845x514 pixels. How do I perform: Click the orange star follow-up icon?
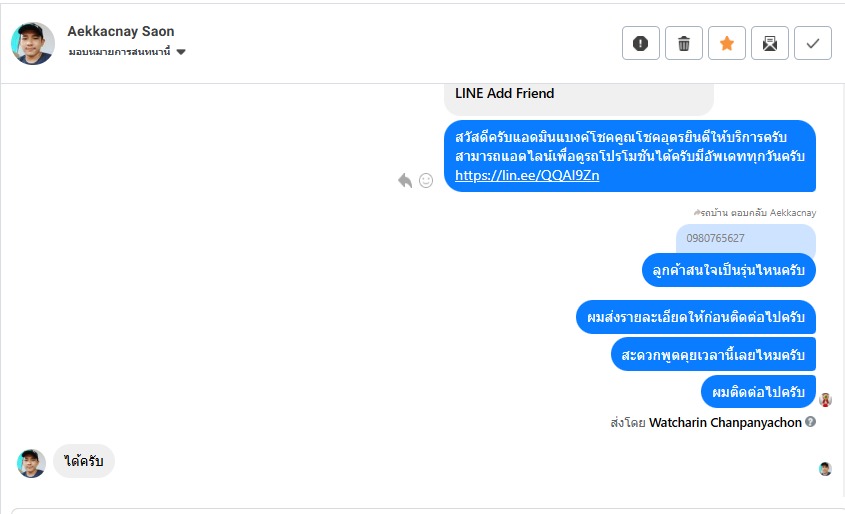tap(727, 43)
